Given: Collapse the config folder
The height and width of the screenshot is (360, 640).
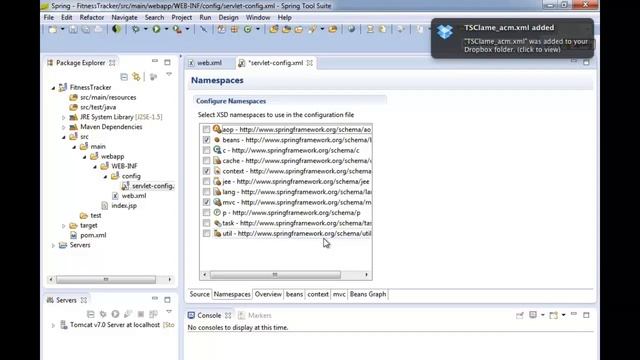Looking at the screenshot, I should point(105,176).
